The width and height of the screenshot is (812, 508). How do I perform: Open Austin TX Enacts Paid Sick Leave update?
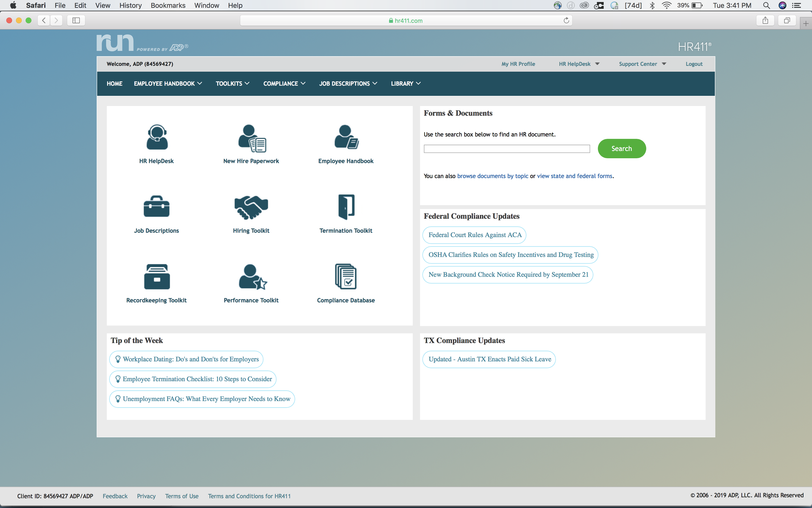489,359
